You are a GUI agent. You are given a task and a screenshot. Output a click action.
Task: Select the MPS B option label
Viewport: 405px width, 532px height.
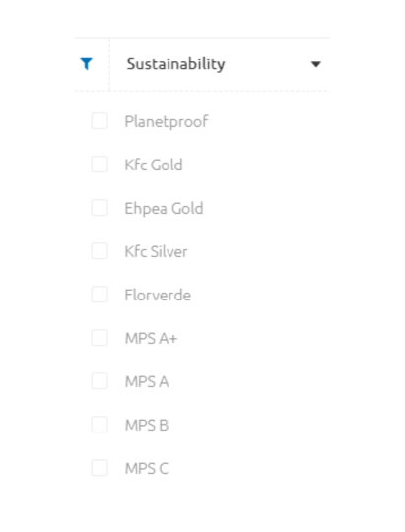(x=147, y=426)
